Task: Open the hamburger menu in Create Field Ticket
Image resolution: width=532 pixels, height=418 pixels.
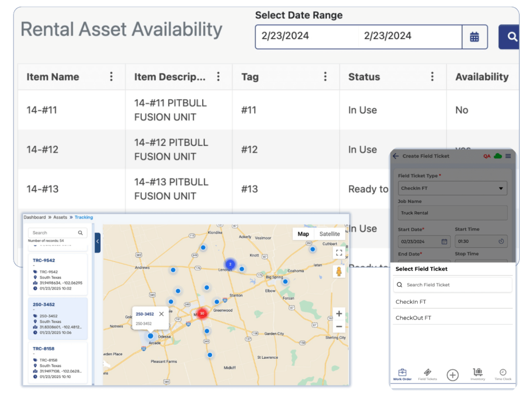Action: coord(508,156)
